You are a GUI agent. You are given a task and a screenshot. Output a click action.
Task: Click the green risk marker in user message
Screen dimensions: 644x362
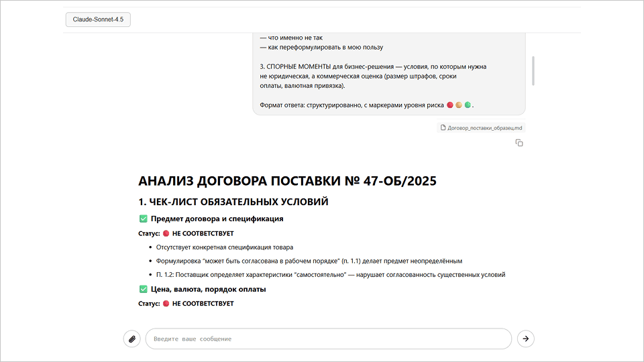click(x=468, y=105)
